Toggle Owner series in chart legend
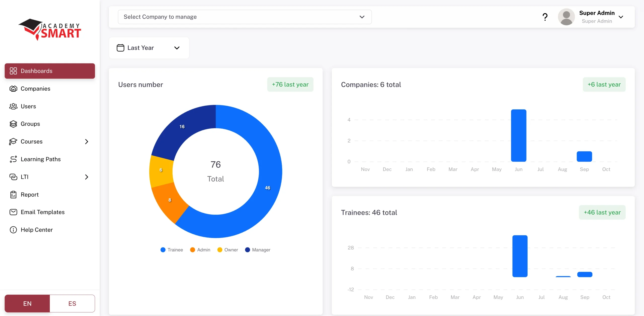 point(227,250)
